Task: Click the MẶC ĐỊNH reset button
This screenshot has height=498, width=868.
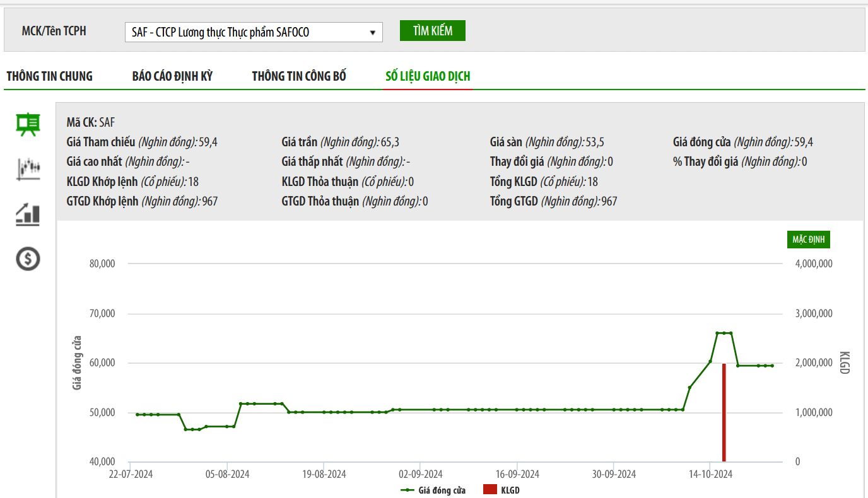Action: pos(811,240)
